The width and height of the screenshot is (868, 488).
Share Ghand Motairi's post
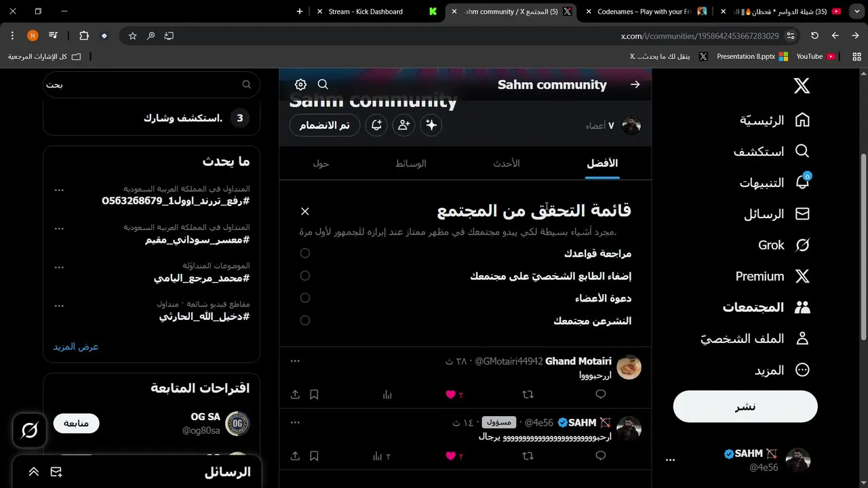pos(295,394)
